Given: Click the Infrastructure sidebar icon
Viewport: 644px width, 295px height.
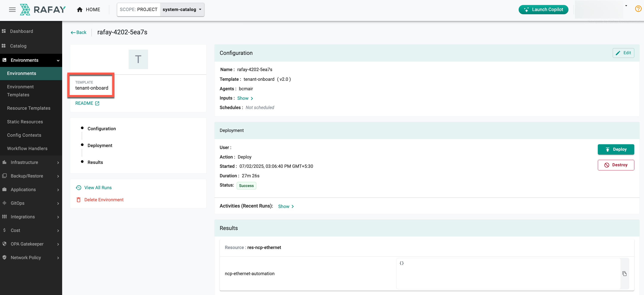Looking at the screenshot, I should pyautogui.click(x=4, y=162).
